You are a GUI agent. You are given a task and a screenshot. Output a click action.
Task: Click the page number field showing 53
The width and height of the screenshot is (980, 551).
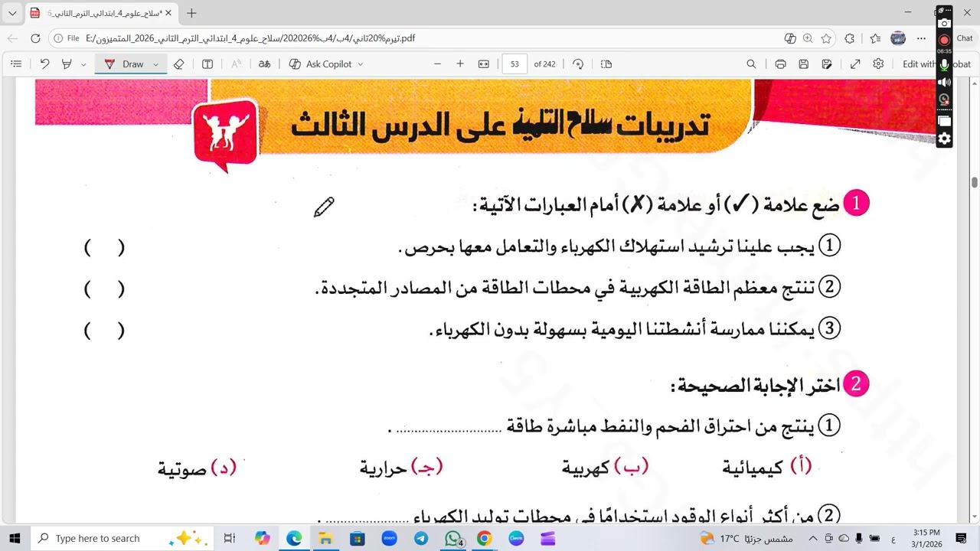(x=514, y=64)
